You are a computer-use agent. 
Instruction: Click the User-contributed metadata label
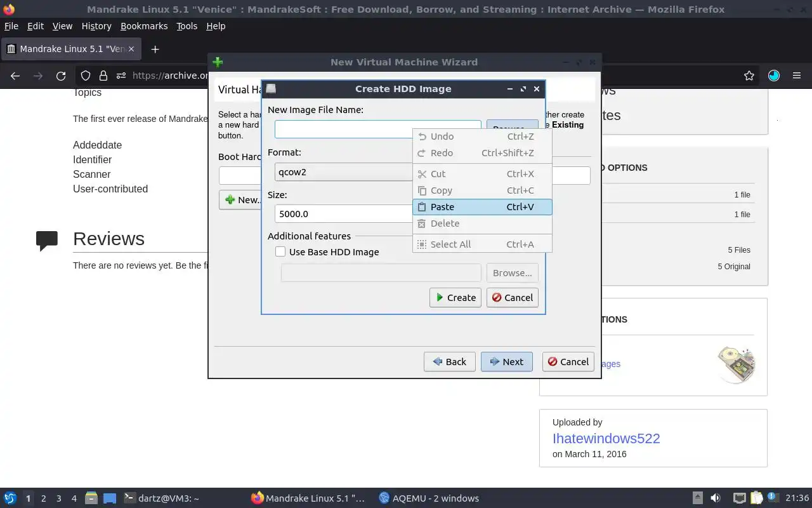[x=110, y=189]
